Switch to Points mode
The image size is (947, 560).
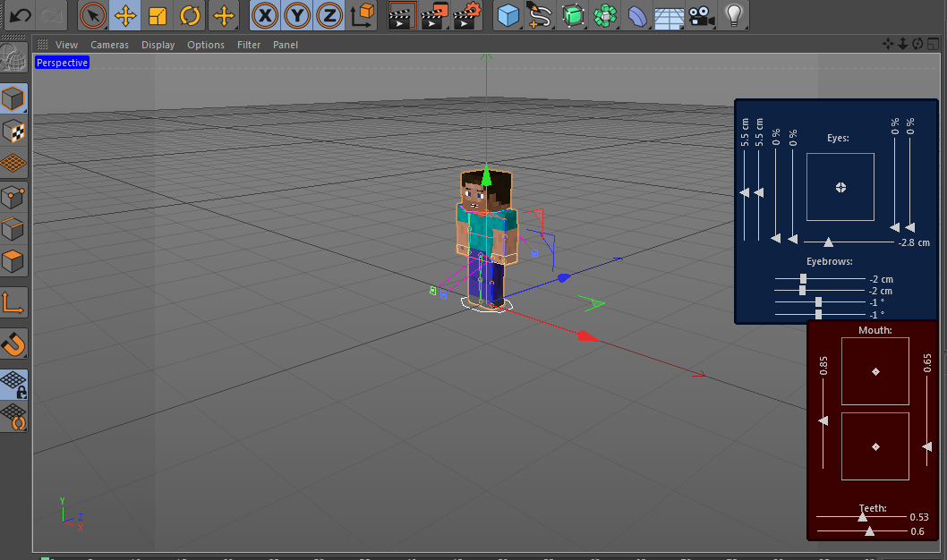pos(13,196)
